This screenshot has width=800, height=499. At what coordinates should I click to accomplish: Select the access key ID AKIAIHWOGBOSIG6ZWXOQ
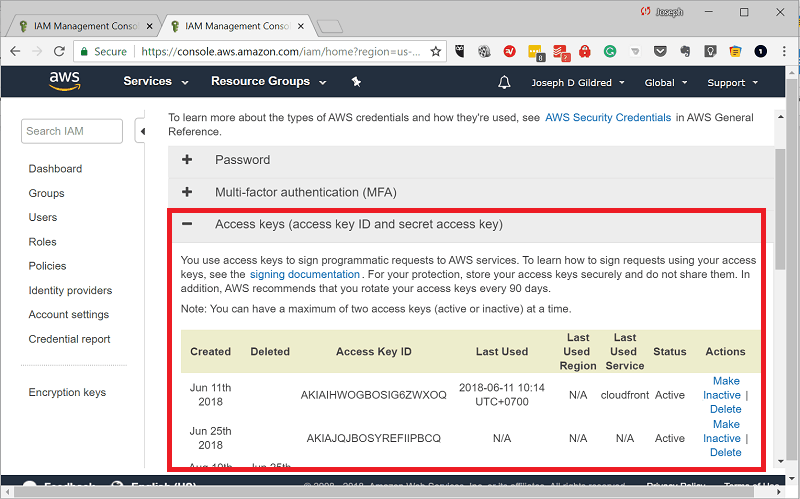(x=373, y=395)
